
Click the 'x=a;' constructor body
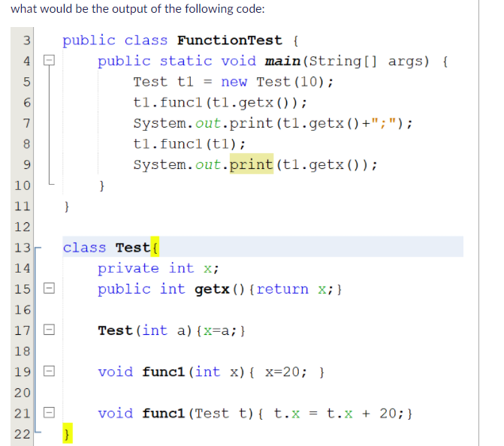coord(221,330)
